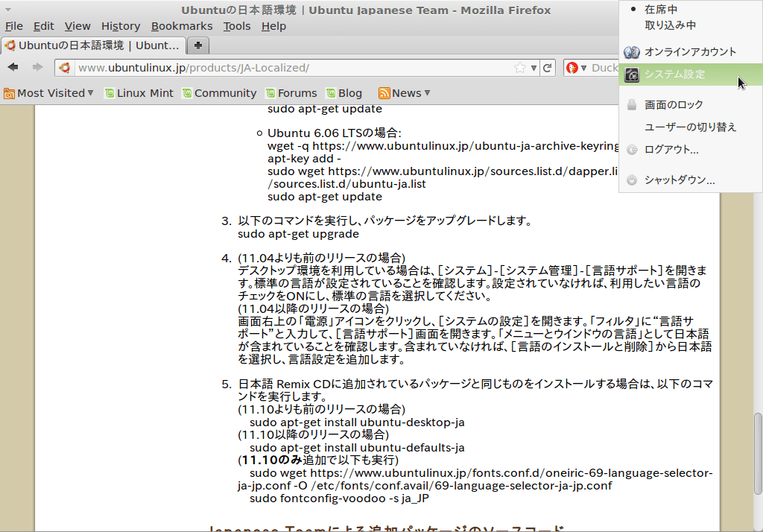Open the Community bookmark

point(220,93)
